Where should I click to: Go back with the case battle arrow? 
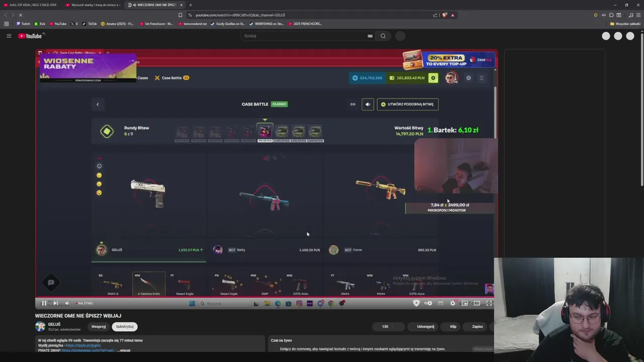pos(98,104)
